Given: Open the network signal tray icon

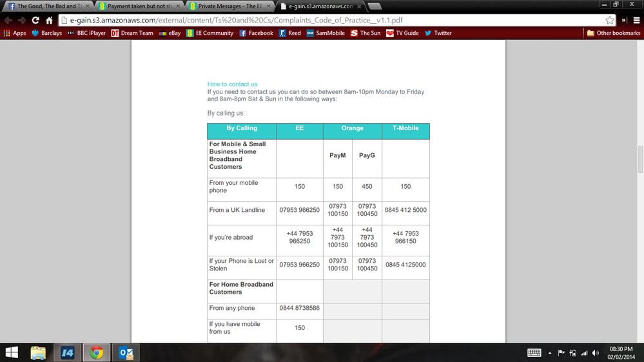Looking at the screenshot, I should click(583, 352).
